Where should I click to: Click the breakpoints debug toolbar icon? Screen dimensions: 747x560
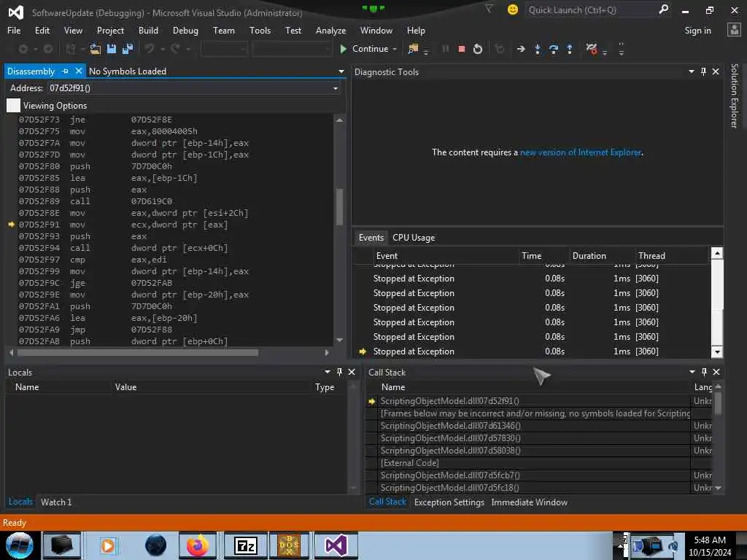(591, 49)
